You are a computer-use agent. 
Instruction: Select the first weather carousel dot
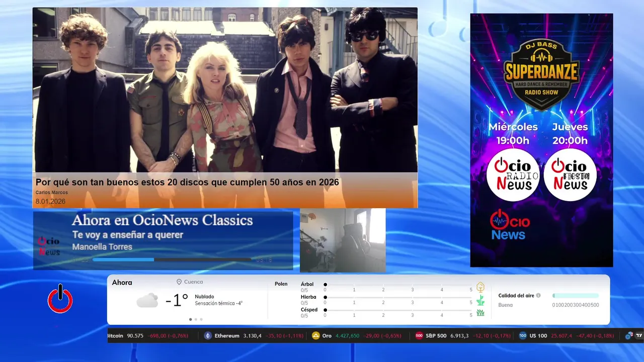coord(190,319)
